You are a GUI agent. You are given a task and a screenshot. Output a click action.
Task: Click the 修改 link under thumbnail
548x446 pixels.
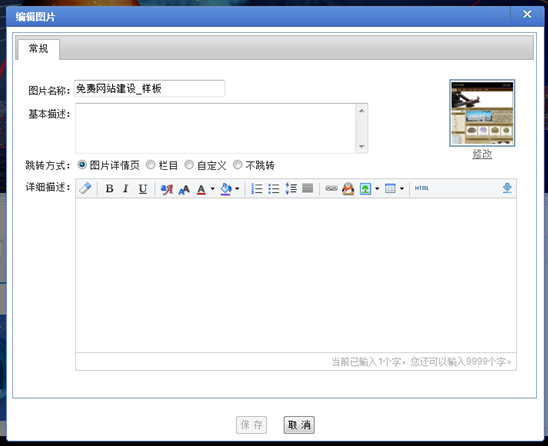point(482,154)
